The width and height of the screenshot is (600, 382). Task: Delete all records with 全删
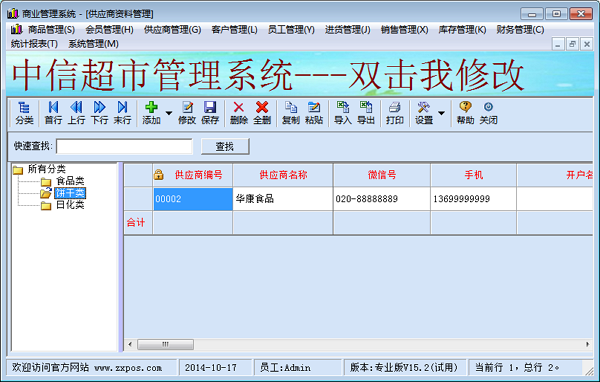coord(262,113)
